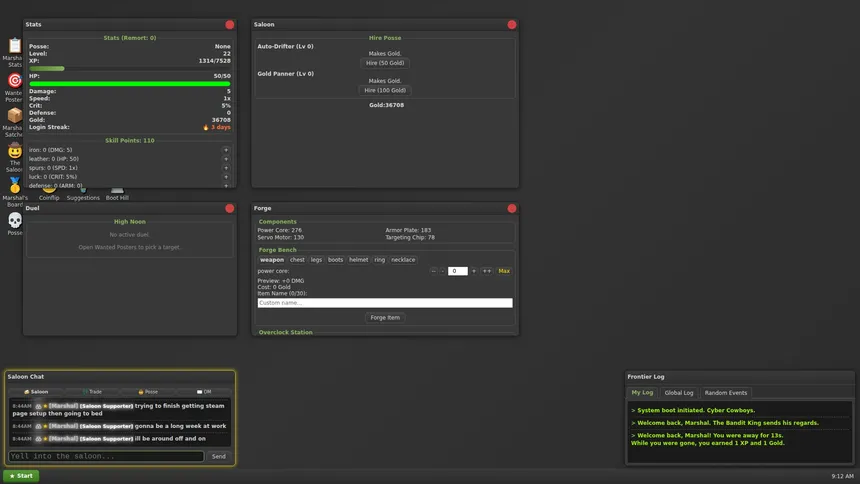The width and height of the screenshot is (860, 484).
Task: Select the chest item type
Action: point(297,260)
